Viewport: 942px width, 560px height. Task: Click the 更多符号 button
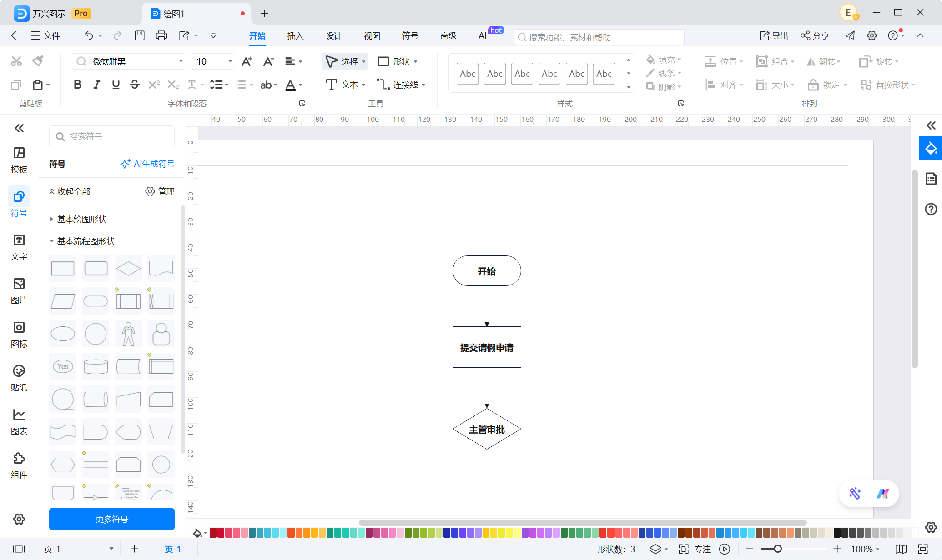pyautogui.click(x=112, y=519)
